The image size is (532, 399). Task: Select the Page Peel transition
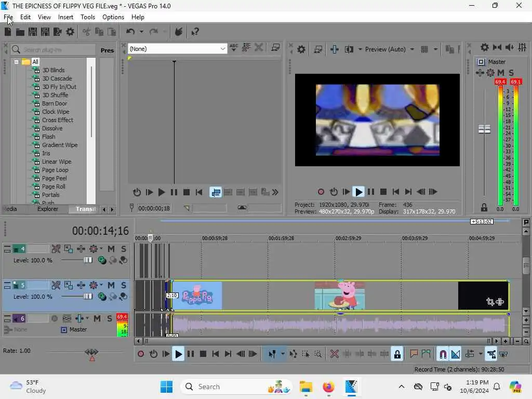pos(54,179)
